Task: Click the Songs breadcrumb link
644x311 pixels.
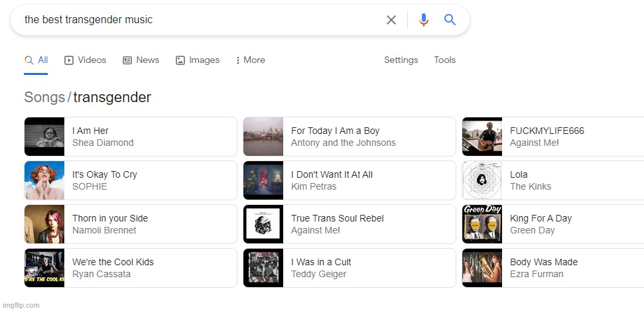Action: (x=44, y=97)
